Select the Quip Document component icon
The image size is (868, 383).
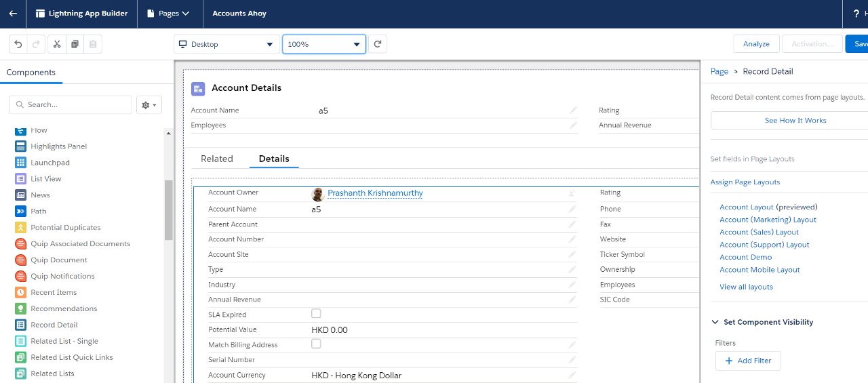pyautogui.click(x=20, y=260)
